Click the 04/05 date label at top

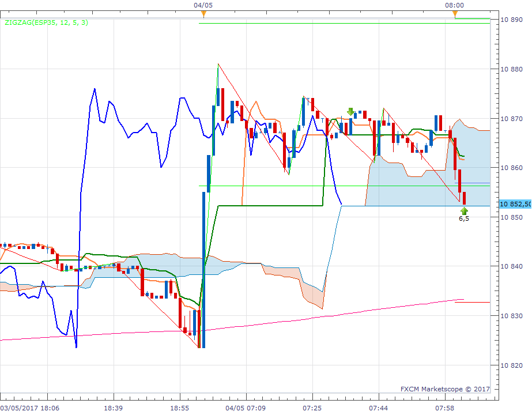click(x=203, y=5)
